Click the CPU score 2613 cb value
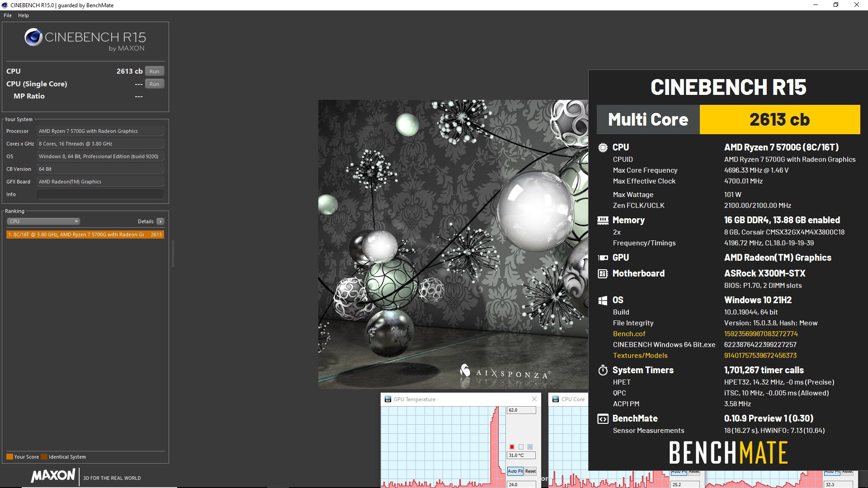The image size is (868, 488). [129, 71]
